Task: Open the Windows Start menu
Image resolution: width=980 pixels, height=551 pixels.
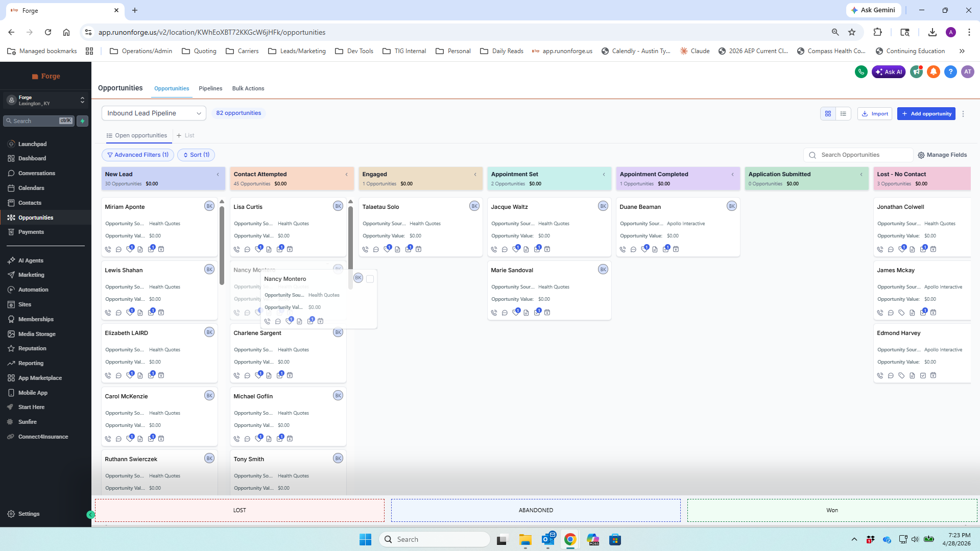Action: 365,539
